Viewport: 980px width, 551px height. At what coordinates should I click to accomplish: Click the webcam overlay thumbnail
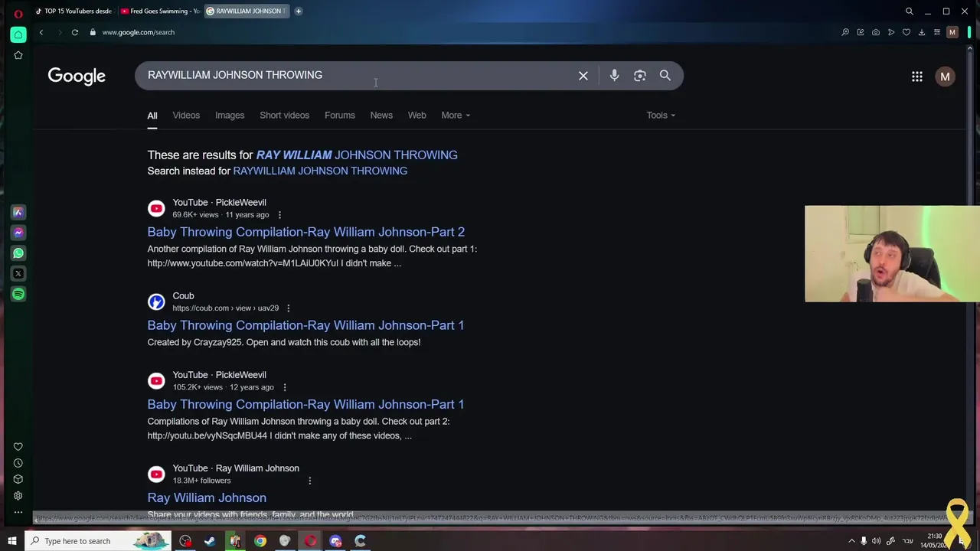click(892, 254)
